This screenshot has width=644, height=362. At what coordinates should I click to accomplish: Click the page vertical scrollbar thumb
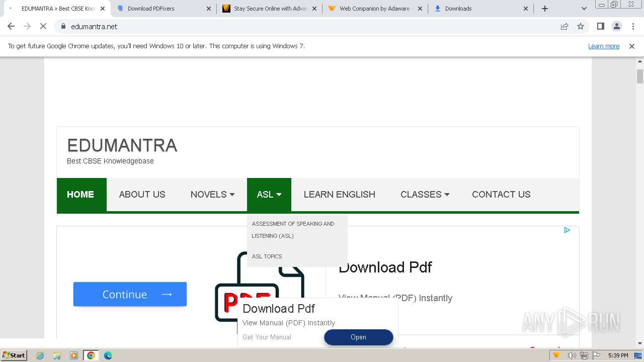640,76
